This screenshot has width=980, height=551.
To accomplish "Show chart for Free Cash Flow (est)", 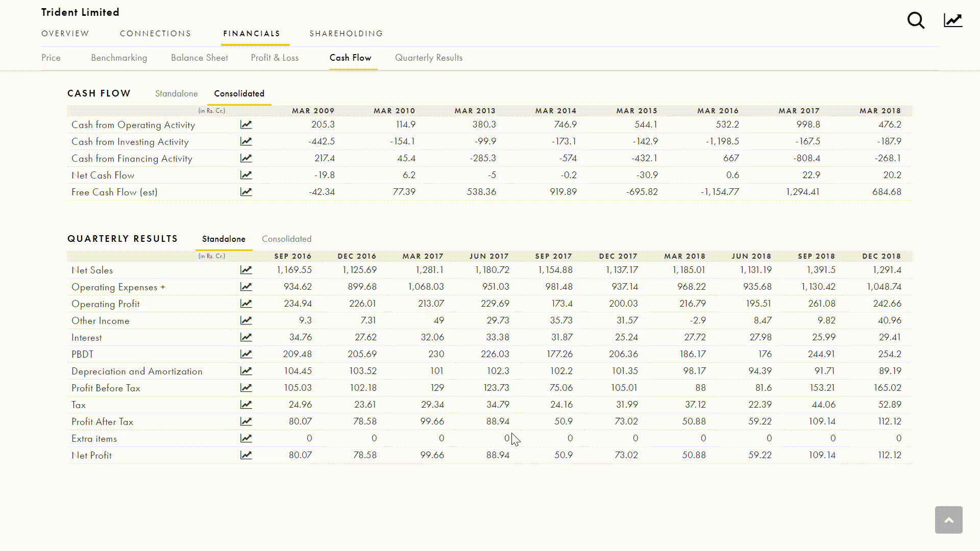I will [246, 192].
